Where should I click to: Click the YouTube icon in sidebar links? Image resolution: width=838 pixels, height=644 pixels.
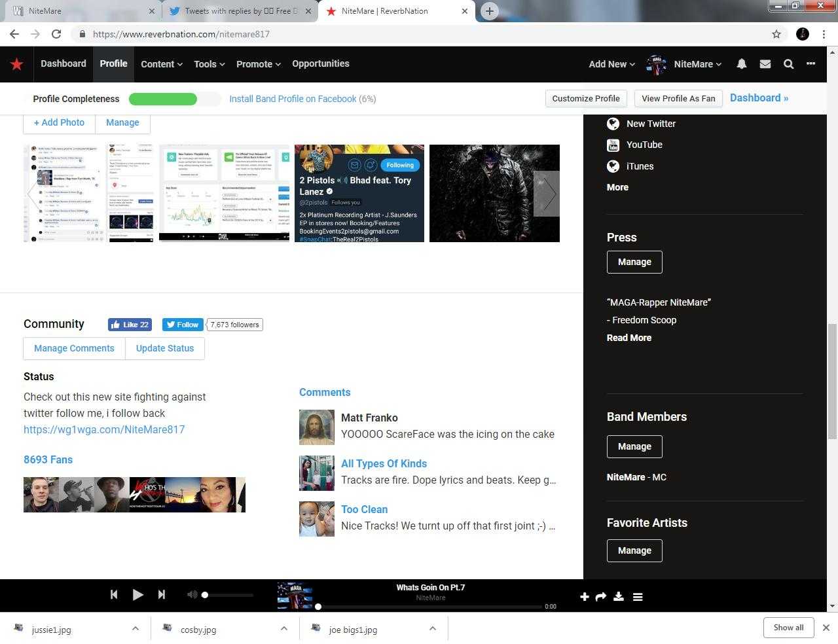(x=613, y=145)
